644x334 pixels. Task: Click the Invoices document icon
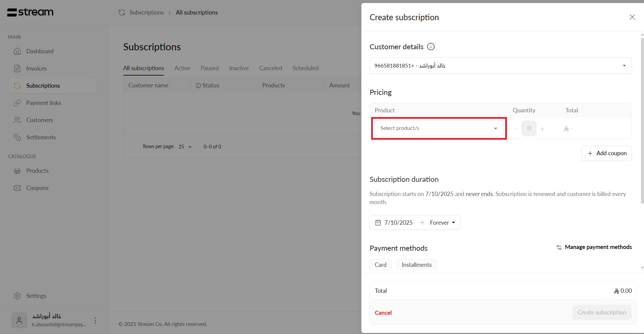point(17,68)
